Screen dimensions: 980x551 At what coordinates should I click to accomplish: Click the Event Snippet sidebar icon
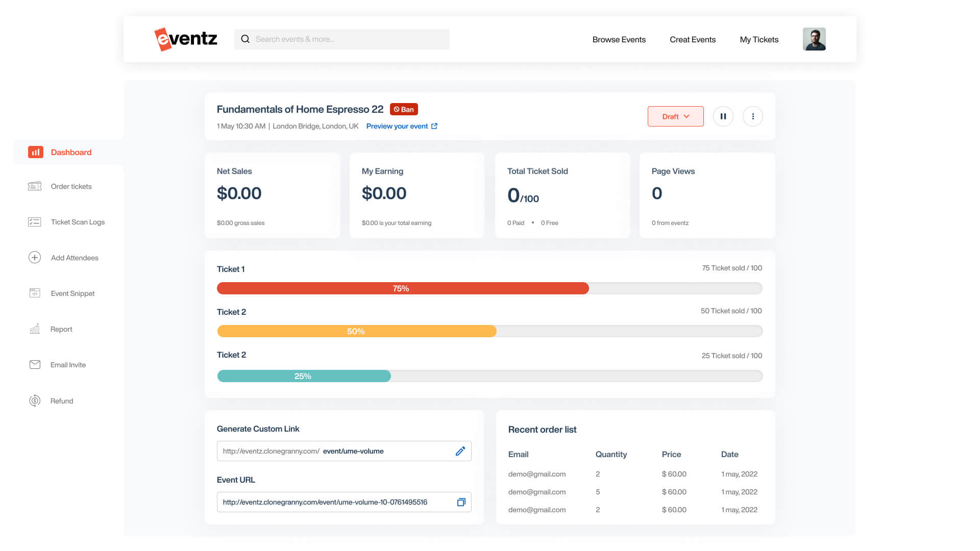34,293
